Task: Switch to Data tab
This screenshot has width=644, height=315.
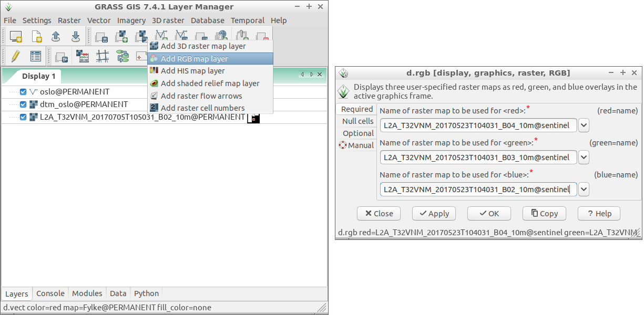Action: pos(118,293)
